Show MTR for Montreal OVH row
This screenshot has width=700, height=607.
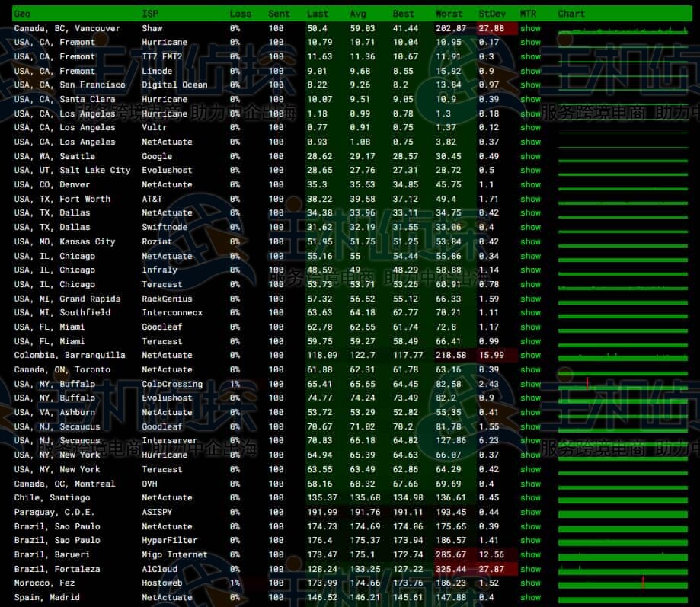pos(530,484)
